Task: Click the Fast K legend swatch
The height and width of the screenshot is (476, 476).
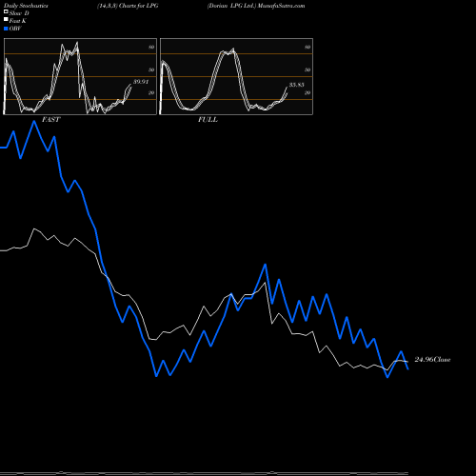Action: pos(6,20)
